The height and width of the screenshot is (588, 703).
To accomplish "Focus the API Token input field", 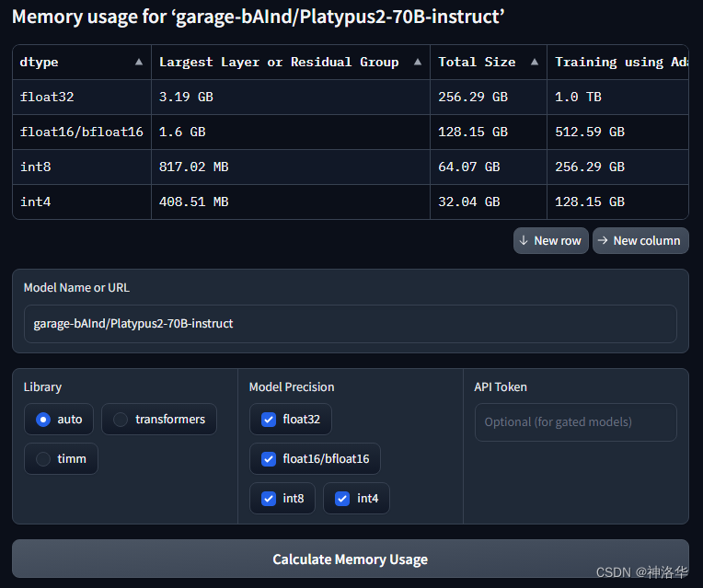I will pos(575,421).
